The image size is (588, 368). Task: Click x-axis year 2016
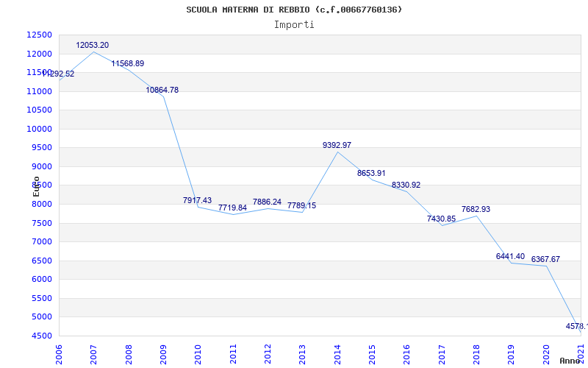pos(407,354)
